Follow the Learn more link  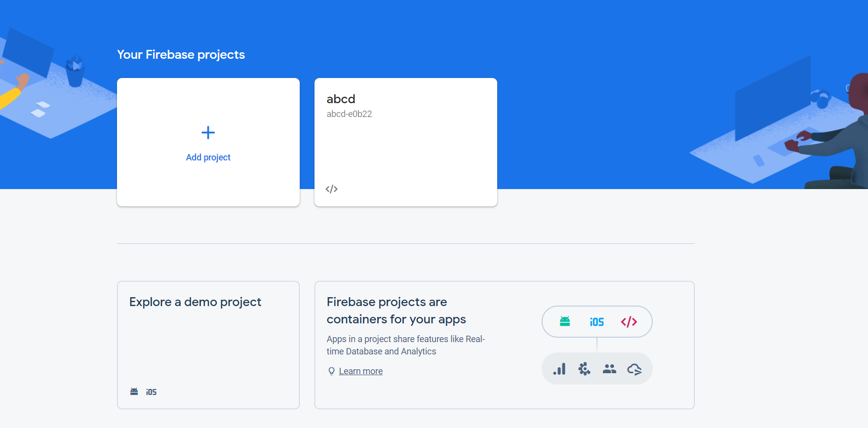click(x=360, y=371)
